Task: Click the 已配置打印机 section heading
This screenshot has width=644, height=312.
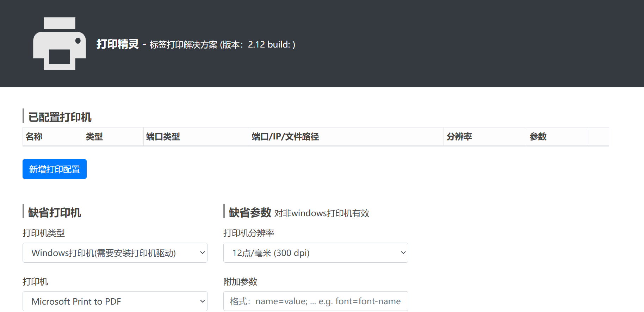Action: (60, 117)
